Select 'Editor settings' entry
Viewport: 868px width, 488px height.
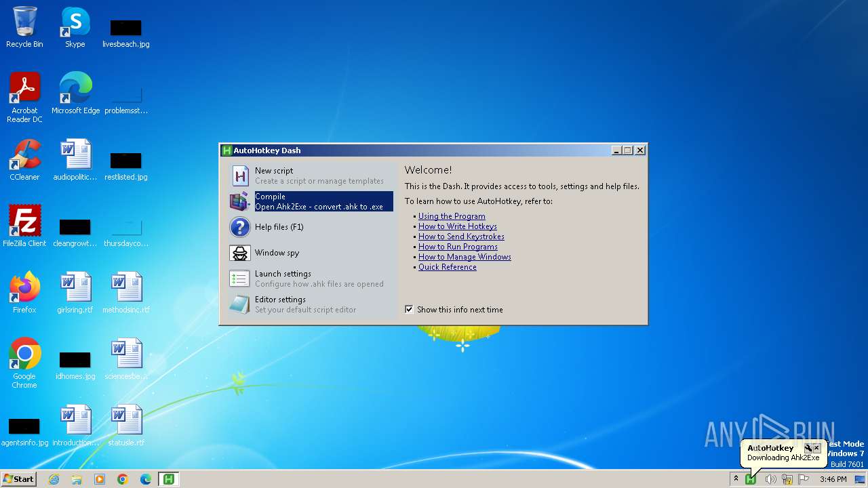(x=311, y=304)
